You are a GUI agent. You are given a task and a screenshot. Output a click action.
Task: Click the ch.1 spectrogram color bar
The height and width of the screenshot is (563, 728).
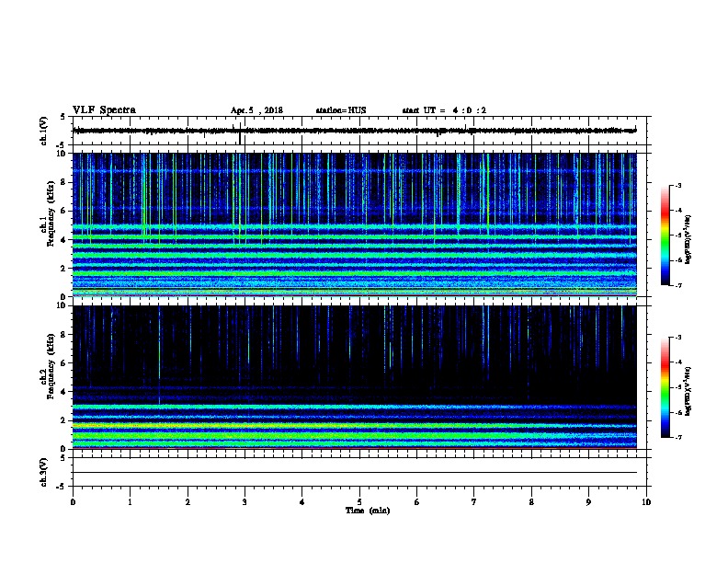tap(665, 236)
